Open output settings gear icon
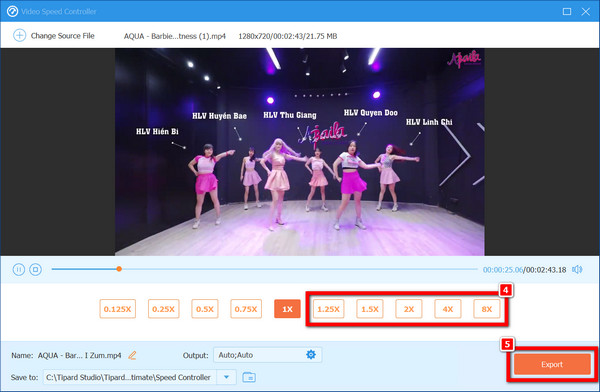600x392 pixels. click(x=311, y=355)
